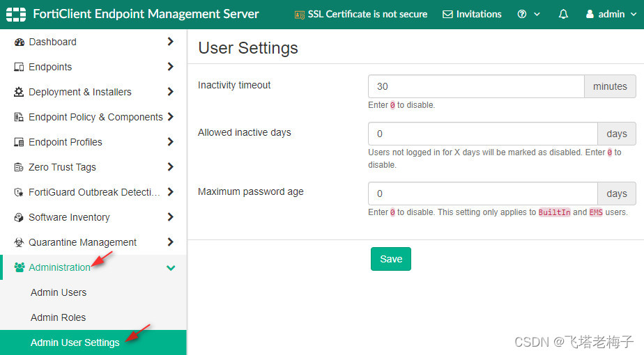644x355 pixels.
Task: Click the Dashboard gauge icon
Action: [19, 42]
